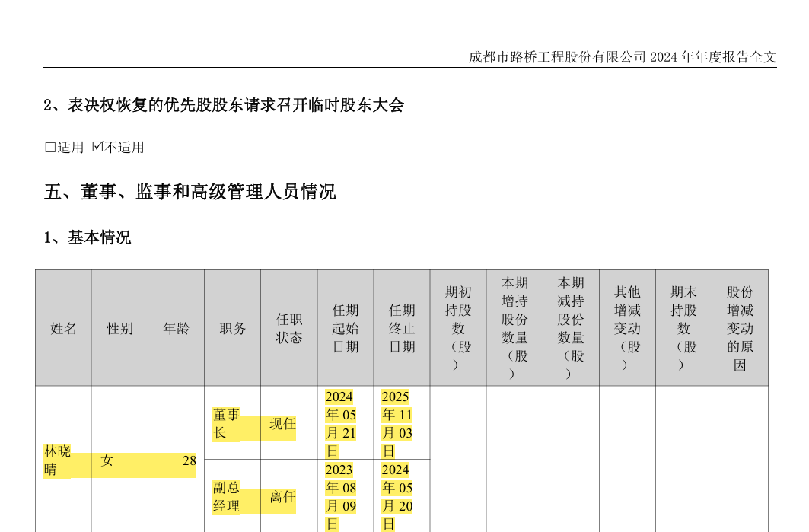Screen dimensions: 809x532
Task: Click the 任期起始日期 header cell
Action: point(346,329)
